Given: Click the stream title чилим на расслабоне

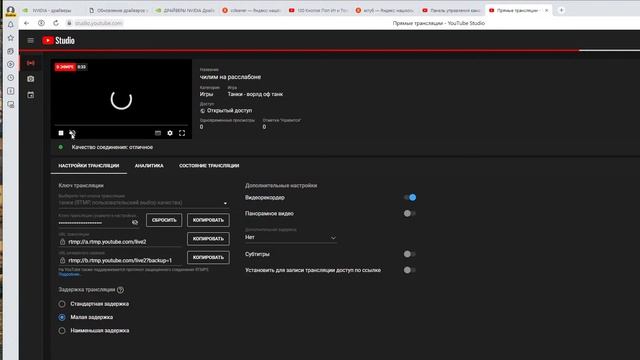Looking at the screenshot, I should pos(230,77).
